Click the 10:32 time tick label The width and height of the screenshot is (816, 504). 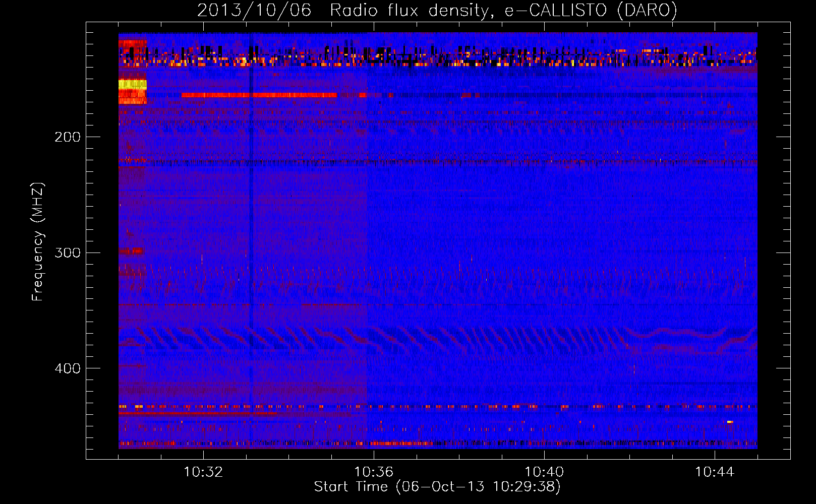(x=203, y=472)
